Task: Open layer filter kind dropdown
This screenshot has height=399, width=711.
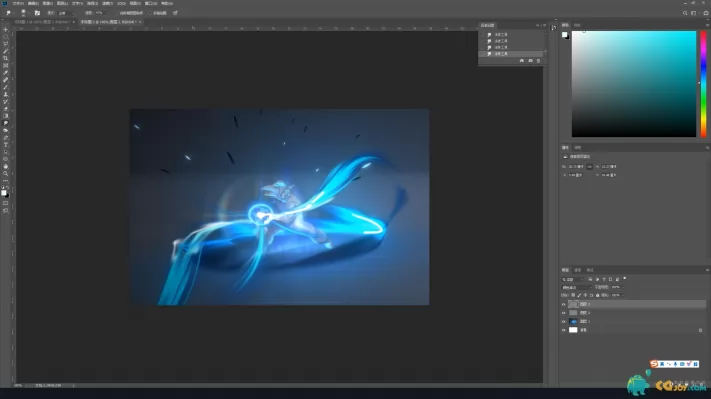Action: (573, 280)
